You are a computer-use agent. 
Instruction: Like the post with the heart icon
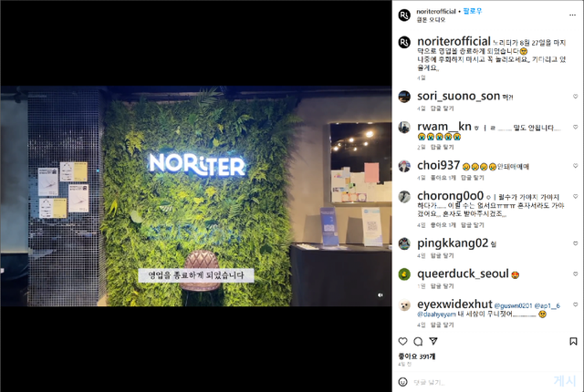tap(402, 341)
